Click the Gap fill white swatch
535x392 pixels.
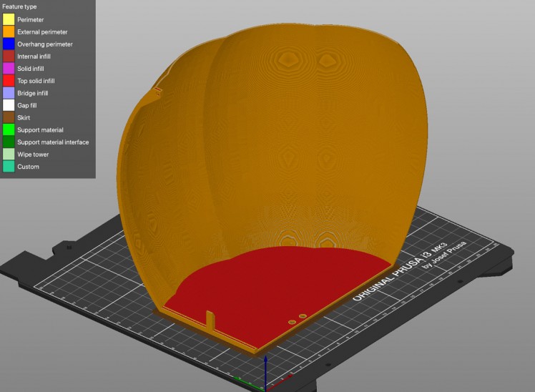coord(9,105)
